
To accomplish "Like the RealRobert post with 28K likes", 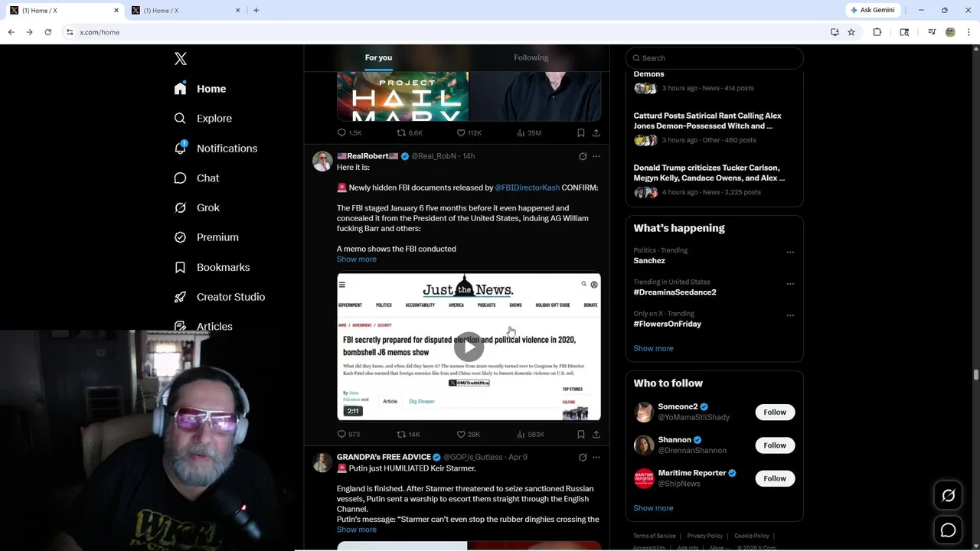I will pyautogui.click(x=469, y=434).
